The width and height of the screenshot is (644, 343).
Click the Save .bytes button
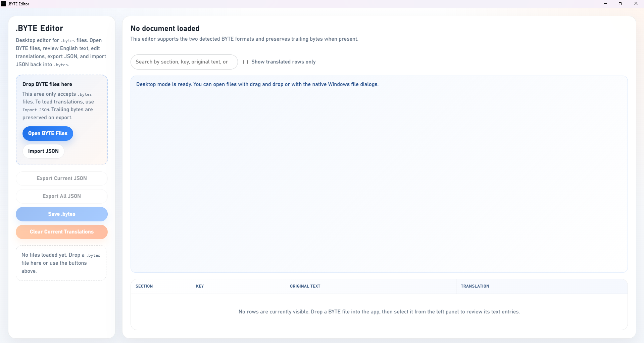[62, 214]
